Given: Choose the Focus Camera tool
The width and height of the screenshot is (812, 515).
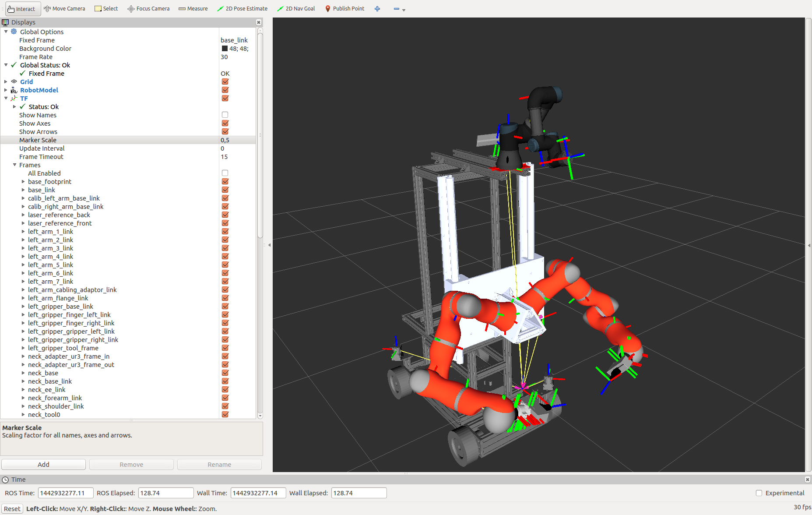Looking at the screenshot, I should pos(148,9).
